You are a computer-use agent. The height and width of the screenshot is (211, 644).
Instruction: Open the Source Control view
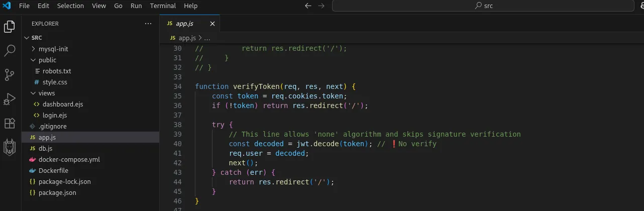[9, 75]
